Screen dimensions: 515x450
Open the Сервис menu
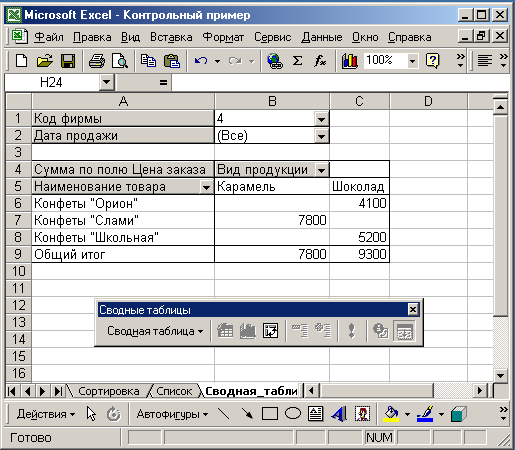[x=273, y=37]
